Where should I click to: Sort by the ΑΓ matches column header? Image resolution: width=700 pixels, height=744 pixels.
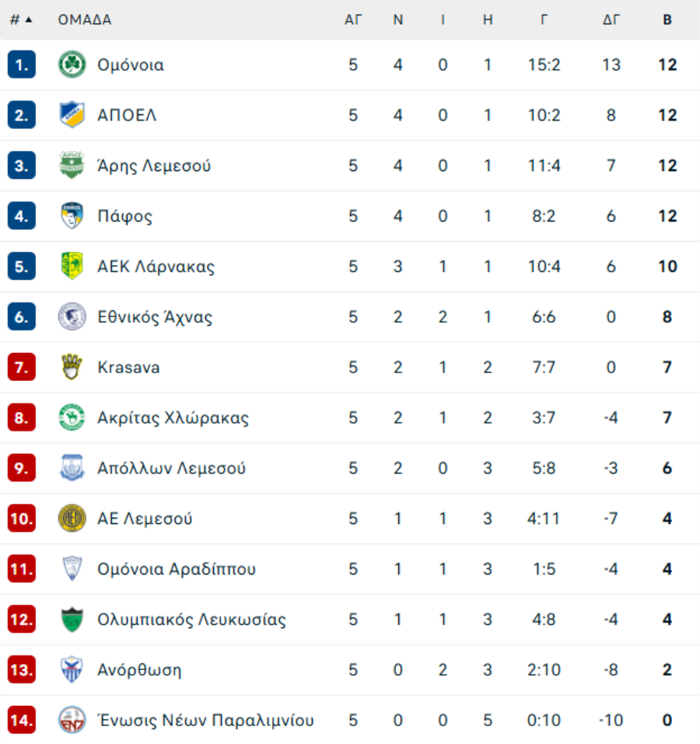[x=353, y=20]
